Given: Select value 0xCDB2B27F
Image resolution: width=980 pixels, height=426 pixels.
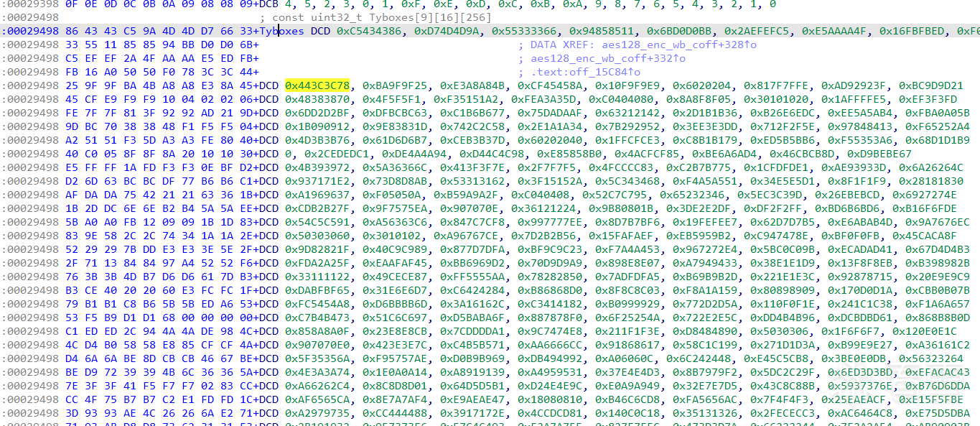Looking at the screenshot, I should pyautogui.click(x=317, y=209).
